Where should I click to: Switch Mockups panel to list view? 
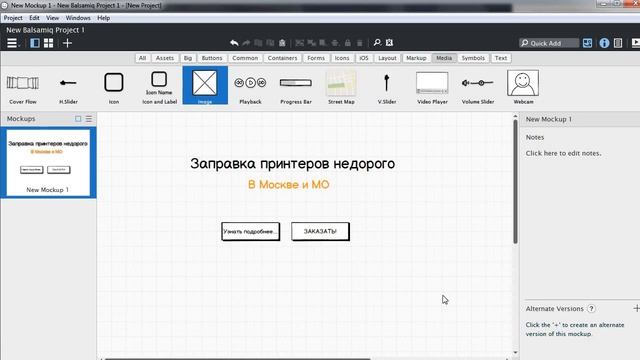[x=89, y=119]
